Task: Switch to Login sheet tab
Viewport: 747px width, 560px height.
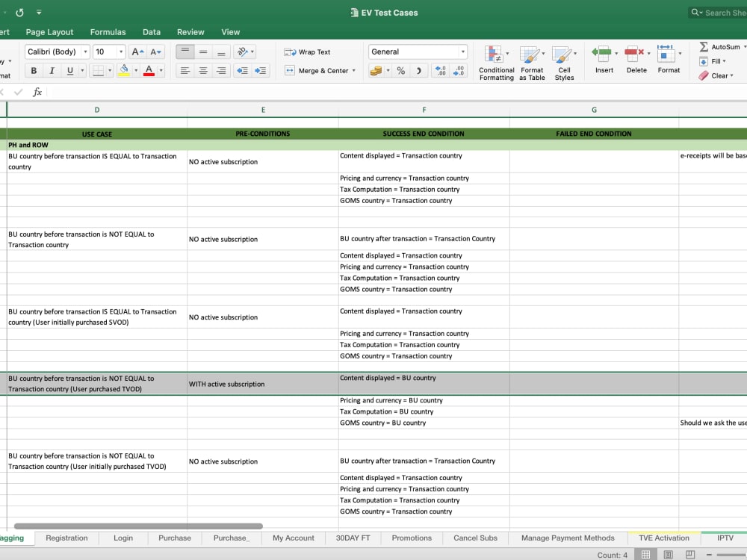Action: tap(123, 538)
